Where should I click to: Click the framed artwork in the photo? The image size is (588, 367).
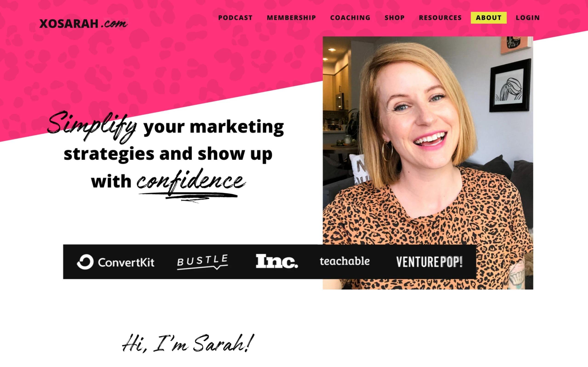[510, 85]
